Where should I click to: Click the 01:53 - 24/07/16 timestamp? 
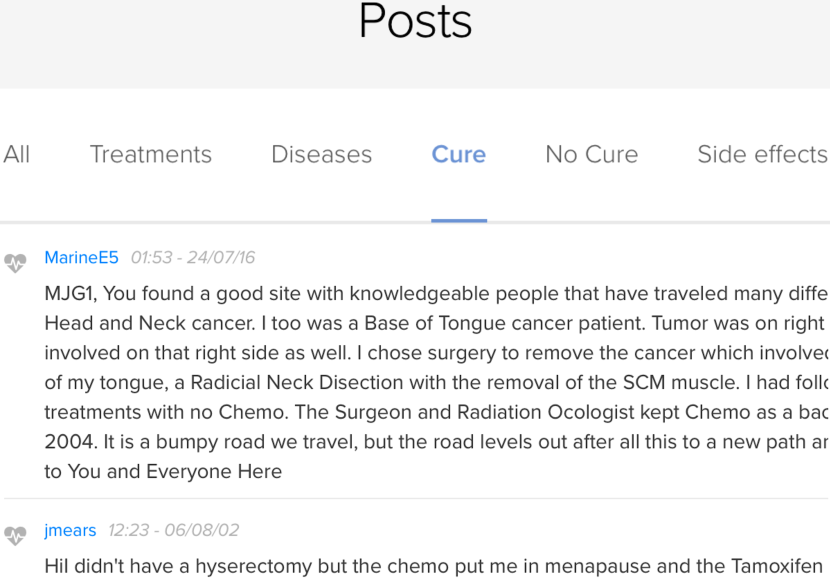coord(193,258)
